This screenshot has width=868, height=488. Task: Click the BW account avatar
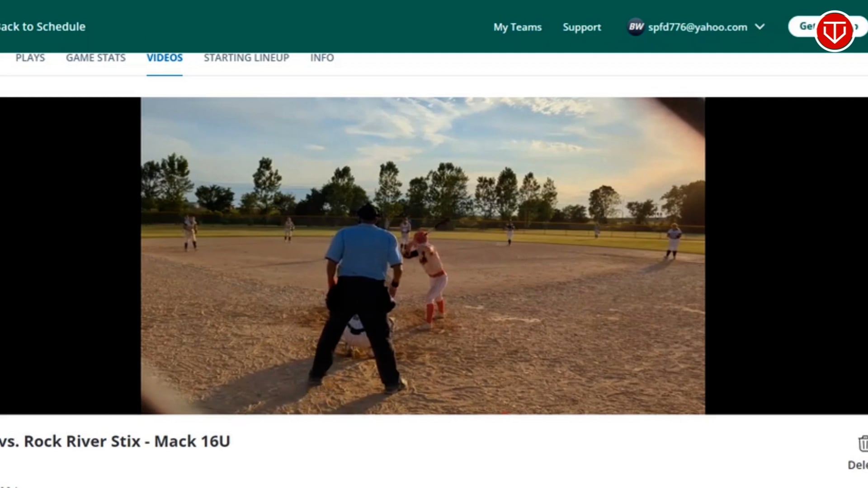coord(636,27)
